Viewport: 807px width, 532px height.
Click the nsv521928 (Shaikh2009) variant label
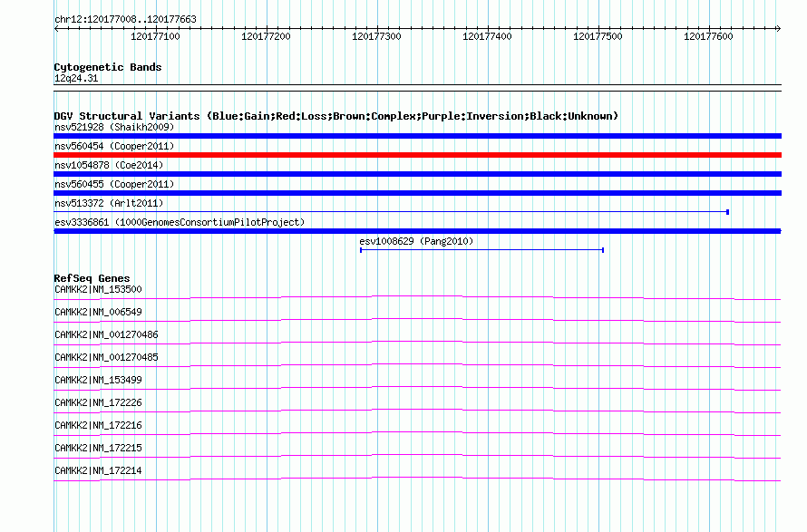click(114, 127)
